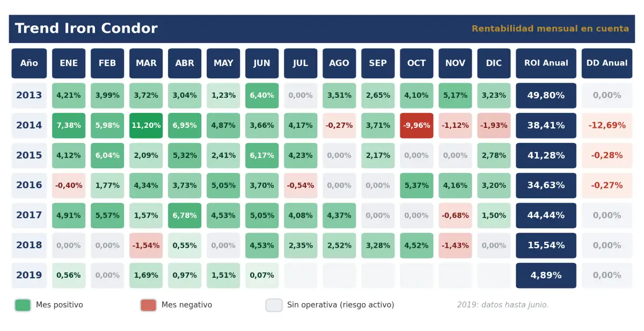Click the 6,40% cell for June 2013

[262, 96]
